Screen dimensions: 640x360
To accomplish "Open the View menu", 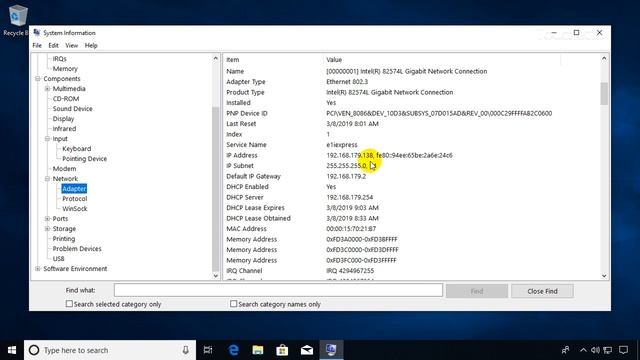I will tap(71, 45).
